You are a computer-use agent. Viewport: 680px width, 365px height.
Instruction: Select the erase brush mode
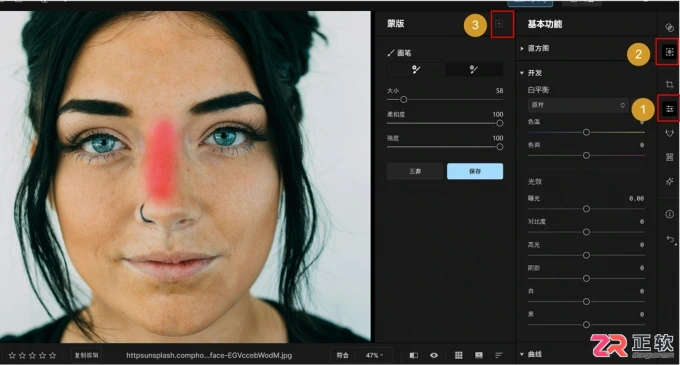tap(474, 69)
